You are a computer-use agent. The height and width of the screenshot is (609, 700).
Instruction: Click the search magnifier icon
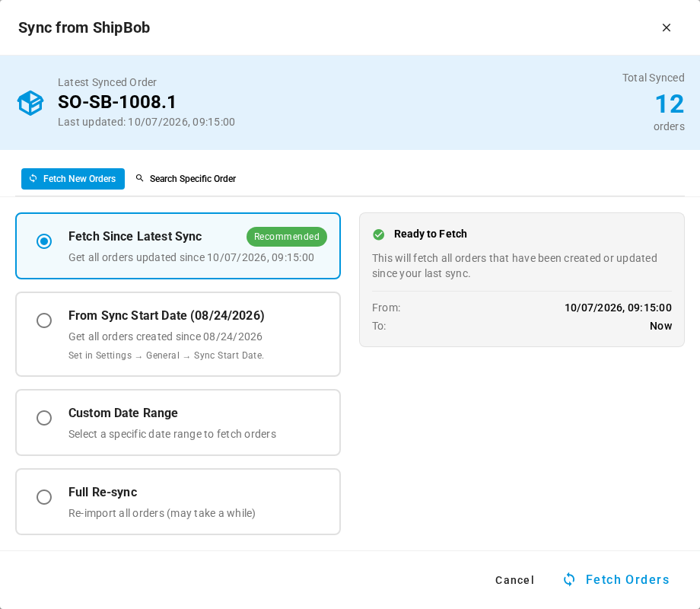coord(140,178)
